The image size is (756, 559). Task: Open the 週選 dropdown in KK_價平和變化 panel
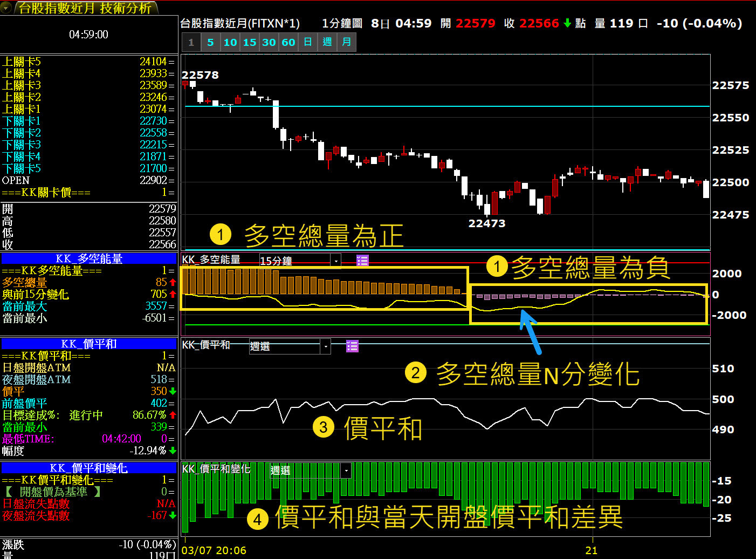pyautogui.click(x=346, y=471)
